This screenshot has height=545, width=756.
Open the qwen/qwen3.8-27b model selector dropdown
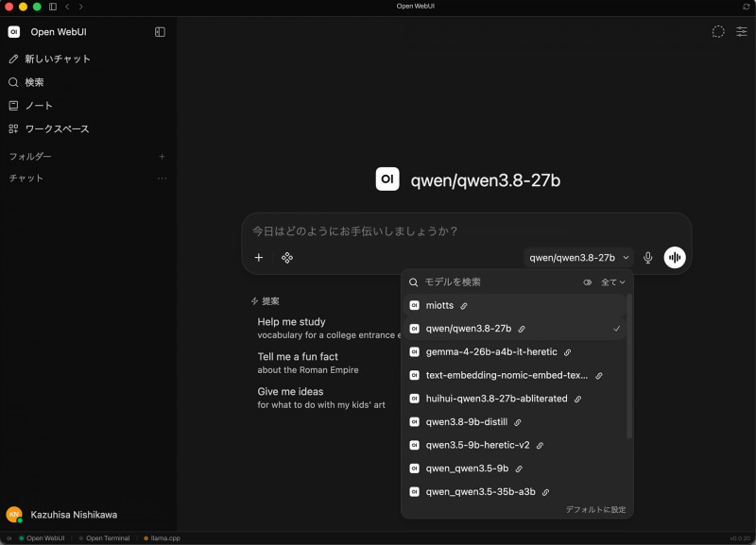pyautogui.click(x=578, y=258)
